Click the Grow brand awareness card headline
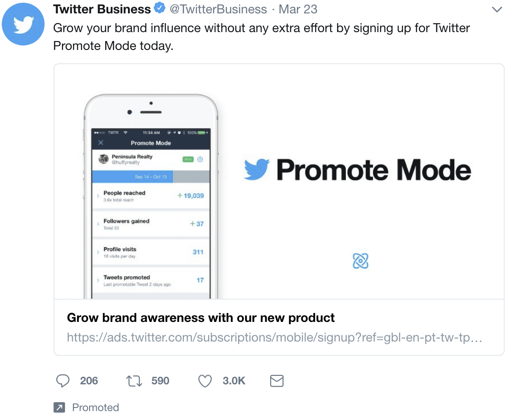This screenshot has width=510, height=420. point(201,317)
